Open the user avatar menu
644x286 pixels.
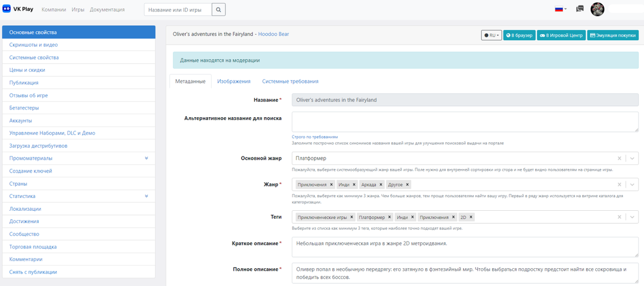597,9
